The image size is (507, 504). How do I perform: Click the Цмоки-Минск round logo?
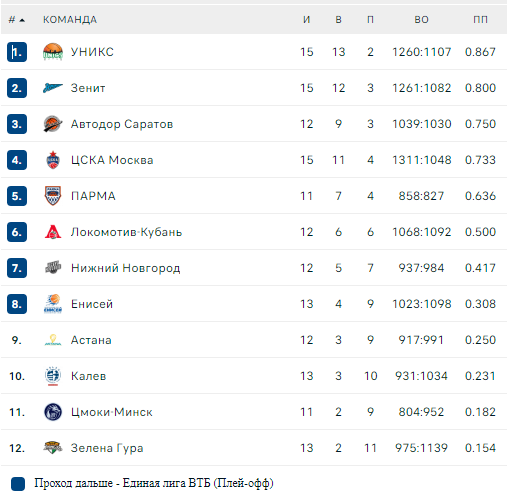[x=53, y=412]
